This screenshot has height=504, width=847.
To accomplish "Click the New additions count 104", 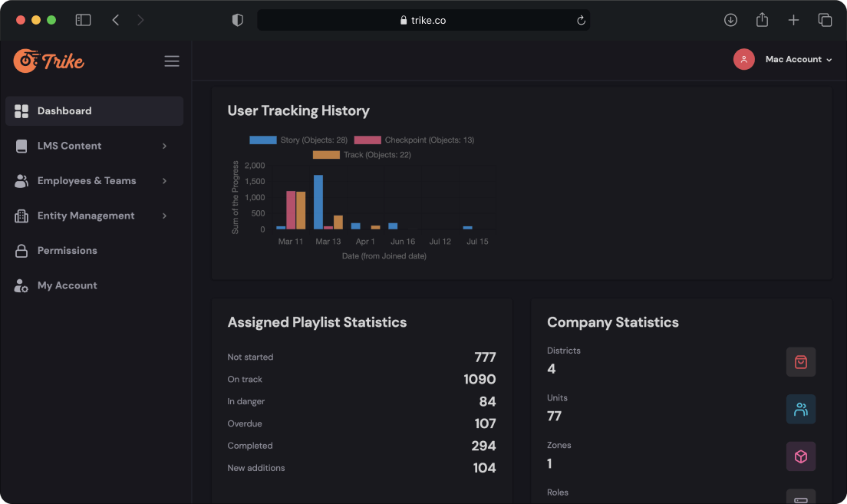I will point(485,469).
